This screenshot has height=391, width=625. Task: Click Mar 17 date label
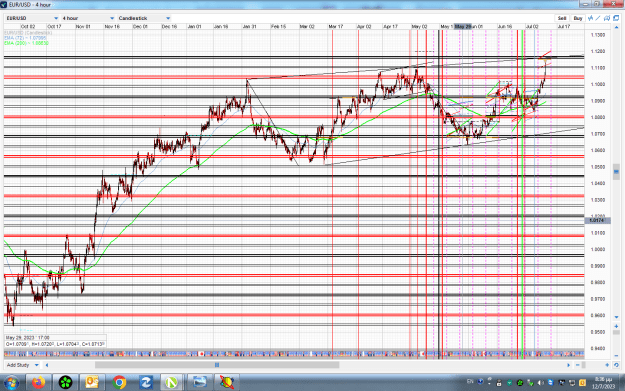tap(336, 27)
